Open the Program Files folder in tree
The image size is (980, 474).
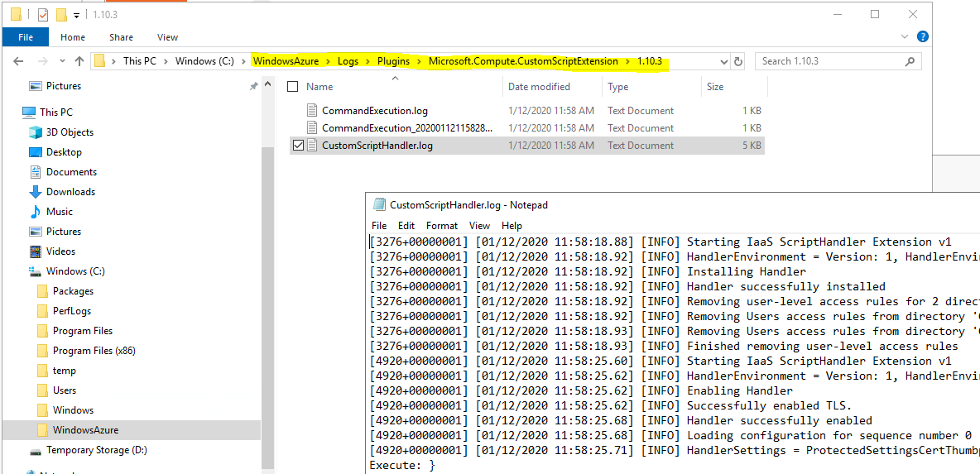(83, 331)
